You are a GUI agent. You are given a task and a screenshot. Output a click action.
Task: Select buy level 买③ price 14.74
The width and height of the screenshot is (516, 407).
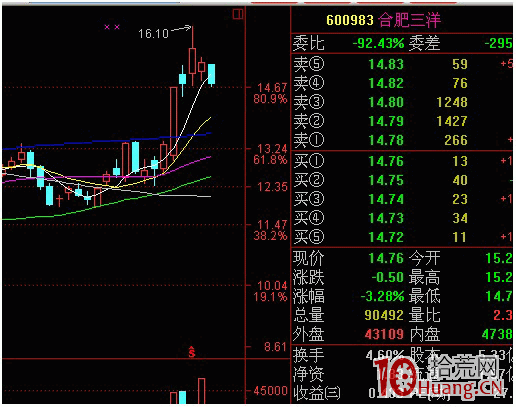click(386, 199)
